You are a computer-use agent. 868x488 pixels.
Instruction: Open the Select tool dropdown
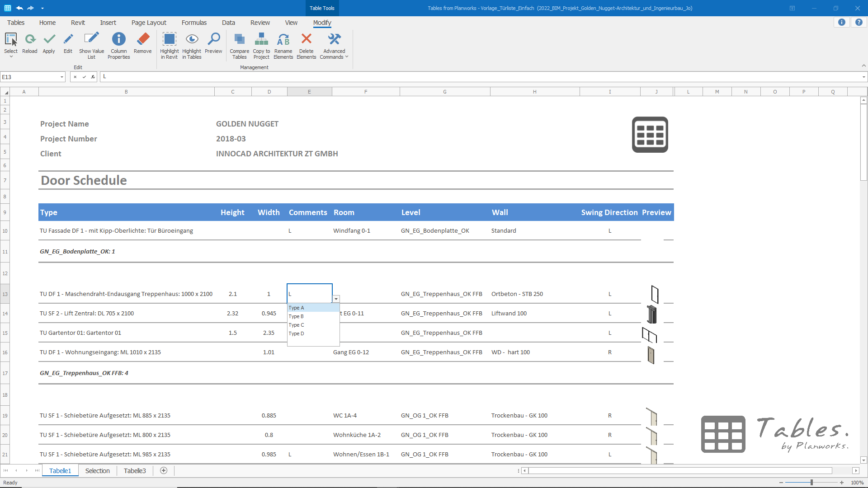11,56
